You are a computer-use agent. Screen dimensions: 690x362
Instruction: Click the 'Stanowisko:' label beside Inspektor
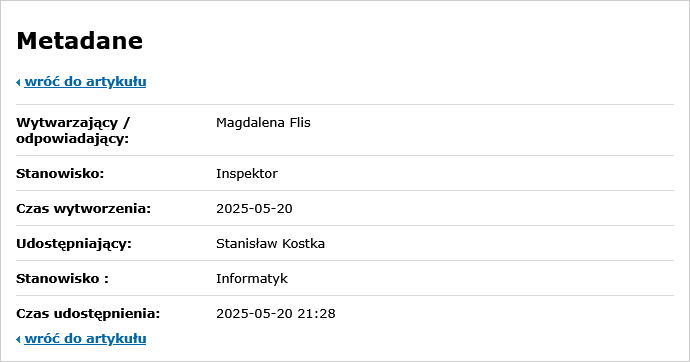tap(60, 174)
